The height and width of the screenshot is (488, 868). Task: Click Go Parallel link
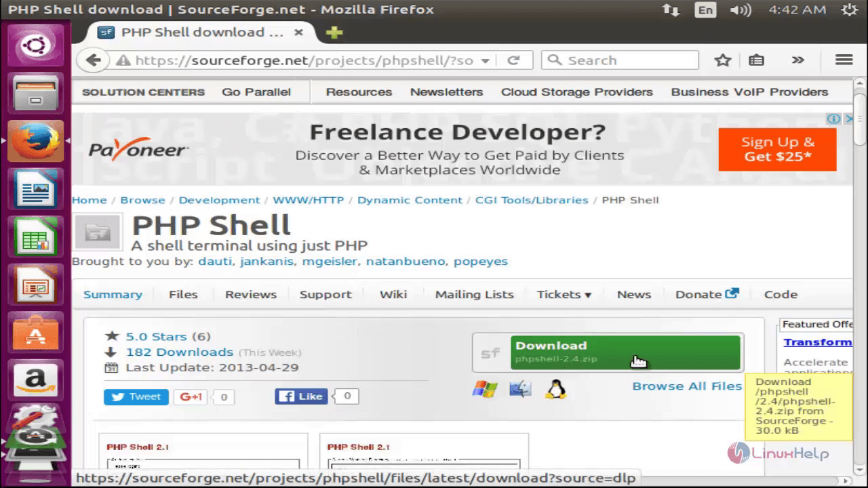pyautogui.click(x=256, y=91)
